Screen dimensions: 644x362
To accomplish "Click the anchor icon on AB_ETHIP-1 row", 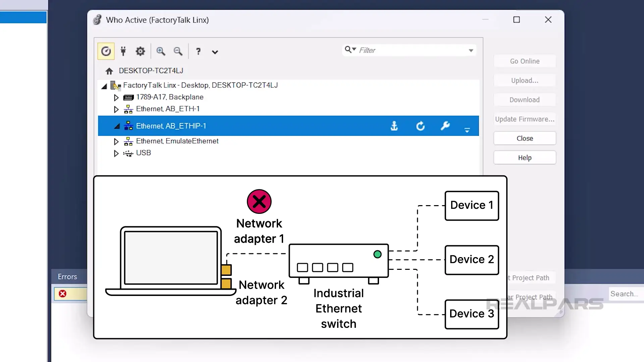I will (394, 126).
